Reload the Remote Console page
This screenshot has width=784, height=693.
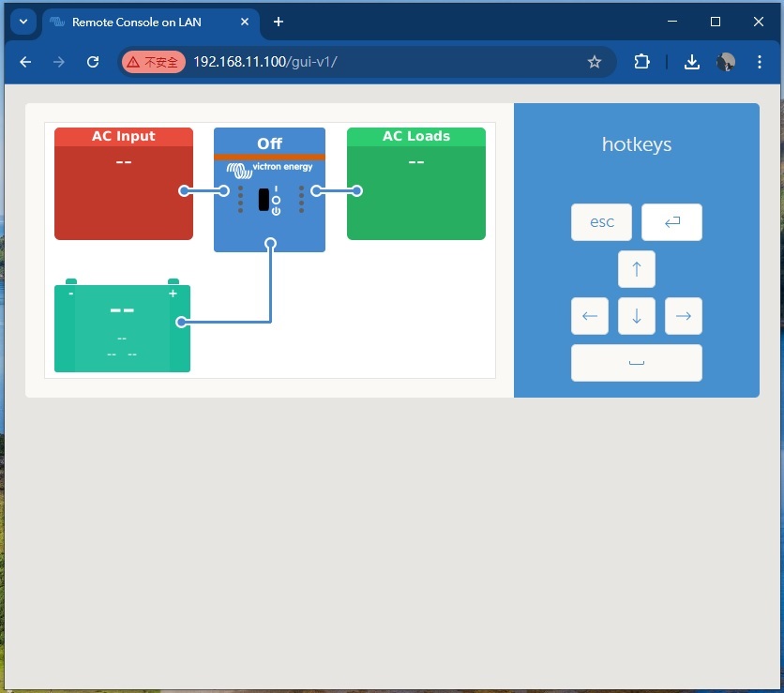point(93,62)
